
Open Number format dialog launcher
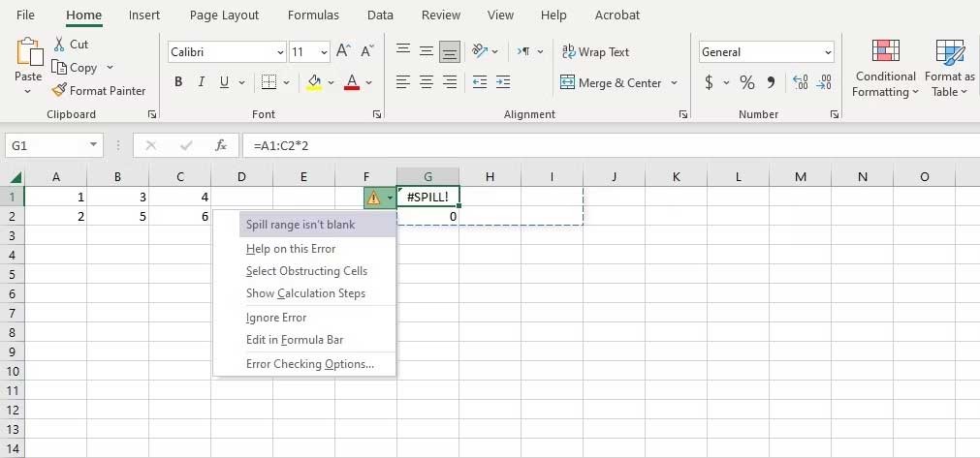tap(834, 115)
